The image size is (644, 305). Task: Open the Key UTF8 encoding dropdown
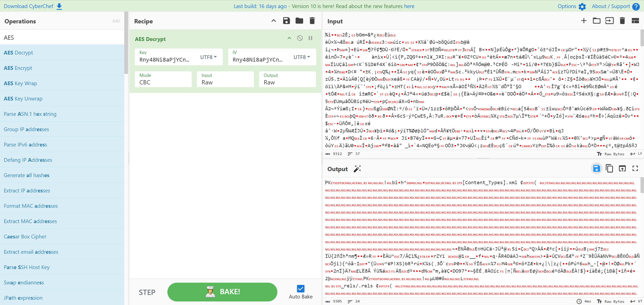(x=208, y=57)
